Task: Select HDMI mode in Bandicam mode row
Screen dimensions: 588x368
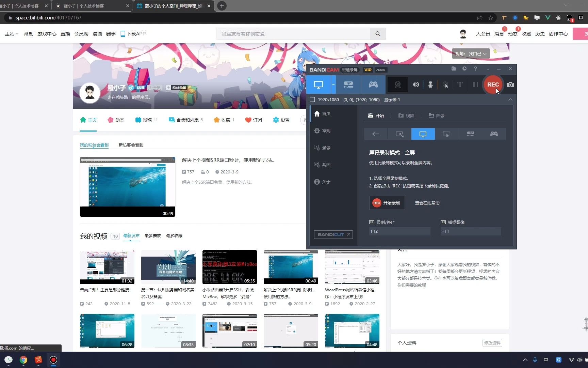Action: tap(471, 134)
